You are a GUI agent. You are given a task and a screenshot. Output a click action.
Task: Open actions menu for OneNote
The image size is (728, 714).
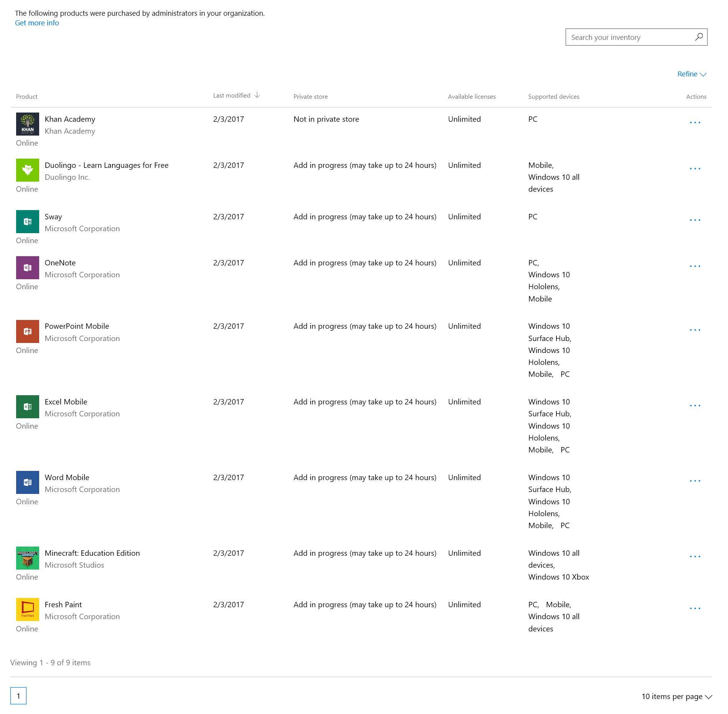point(695,266)
